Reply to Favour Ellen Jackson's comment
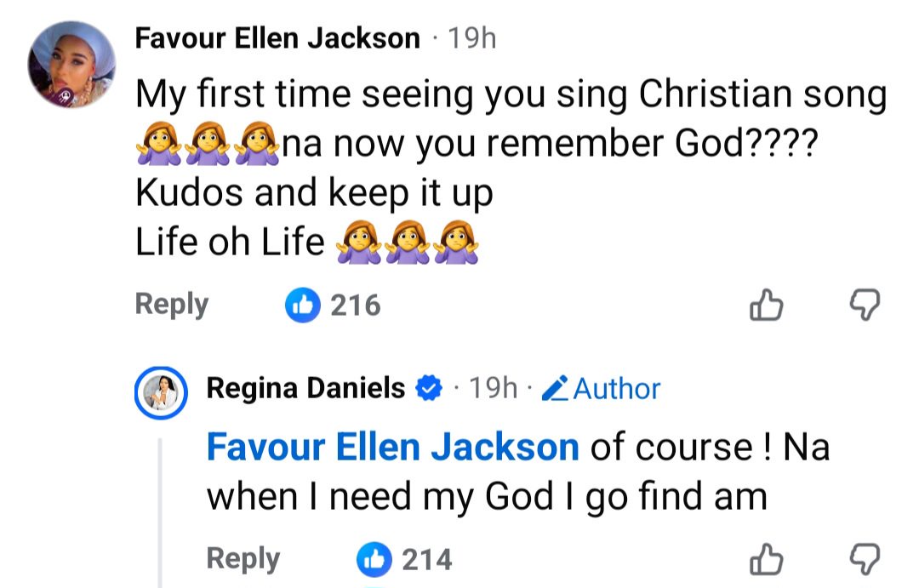The width and height of the screenshot is (919, 588). click(170, 305)
